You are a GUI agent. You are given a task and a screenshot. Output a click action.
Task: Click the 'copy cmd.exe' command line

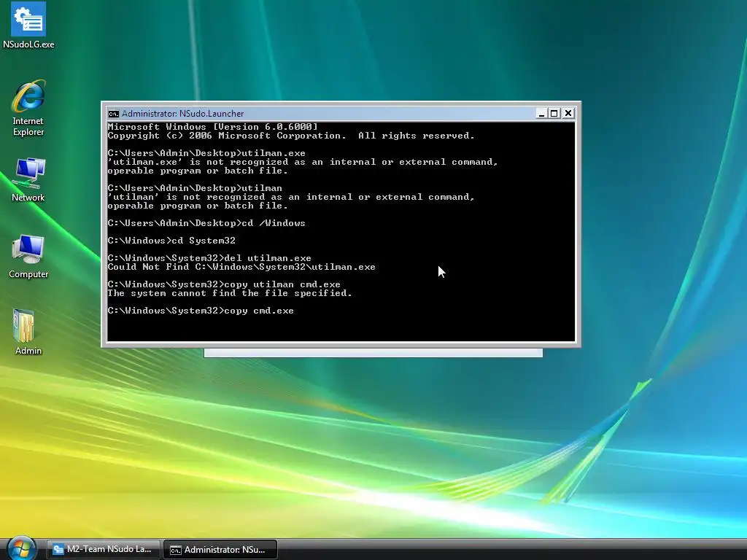click(x=201, y=311)
